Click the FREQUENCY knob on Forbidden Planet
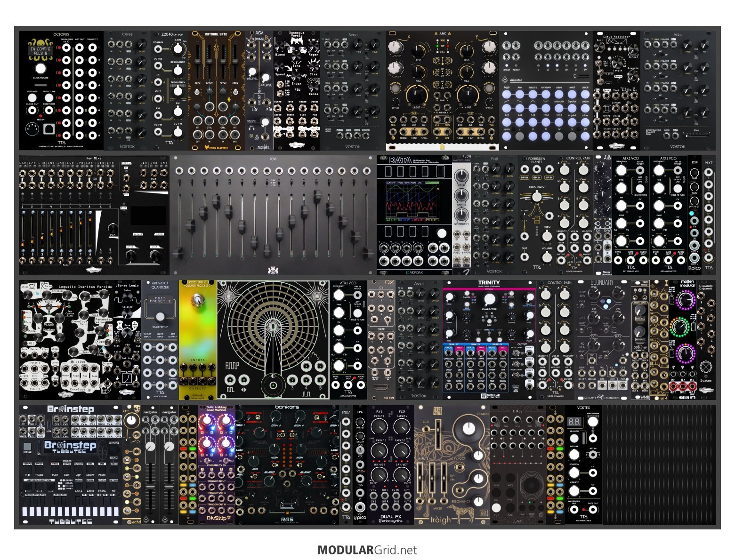 [536, 196]
